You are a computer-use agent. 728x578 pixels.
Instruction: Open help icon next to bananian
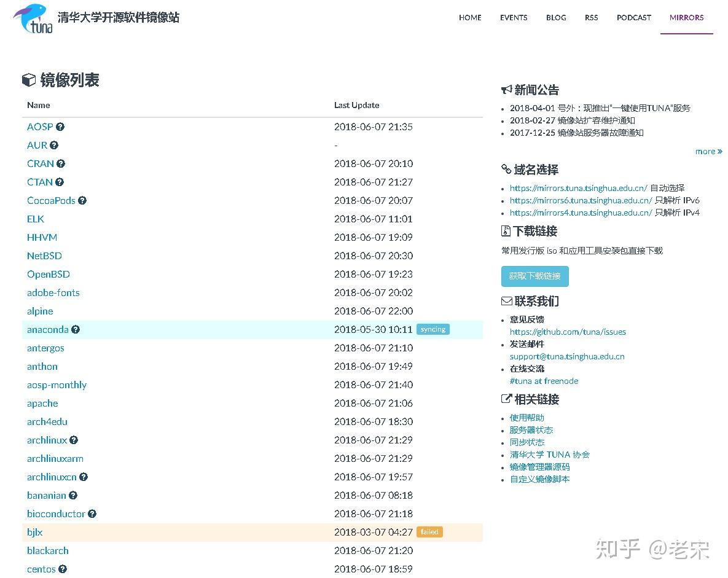coord(73,495)
